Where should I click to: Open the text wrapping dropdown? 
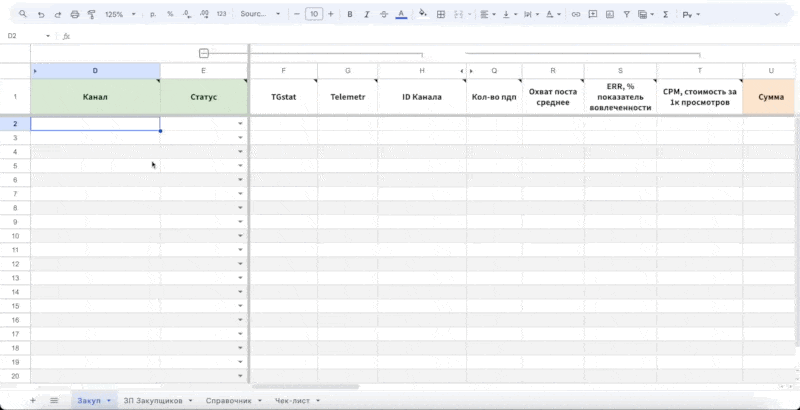click(x=532, y=14)
